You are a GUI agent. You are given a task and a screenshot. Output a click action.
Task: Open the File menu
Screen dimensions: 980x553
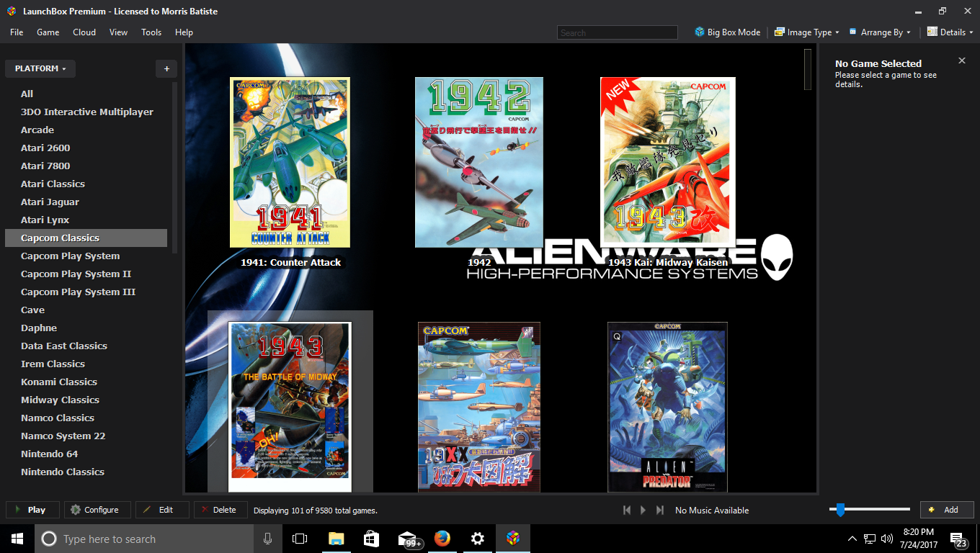pos(17,32)
